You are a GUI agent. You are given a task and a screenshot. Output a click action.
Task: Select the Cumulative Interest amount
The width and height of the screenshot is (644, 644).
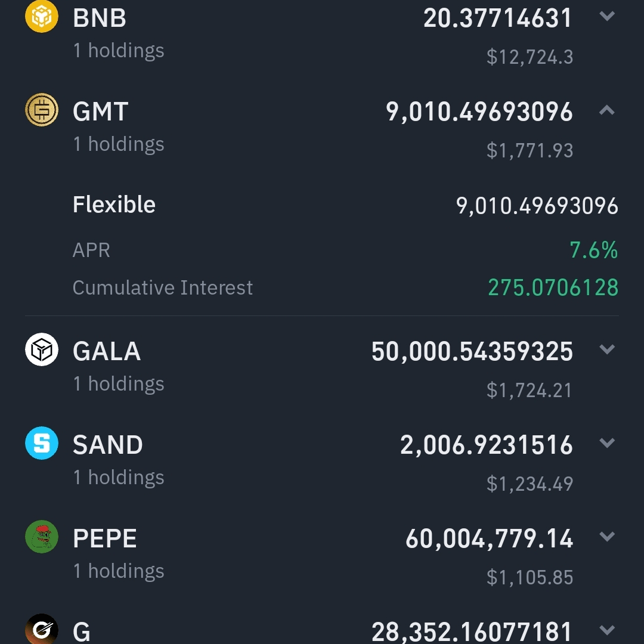(x=552, y=287)
